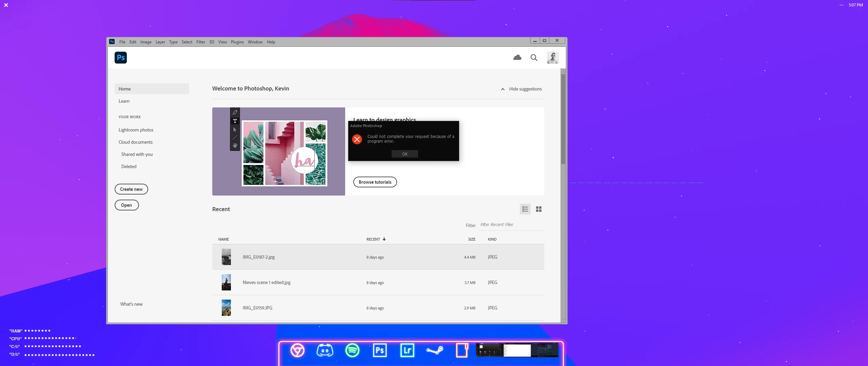This screenshot has width=868, height=366.
Task: Switch recent files to list view
Action: [525, 209]
